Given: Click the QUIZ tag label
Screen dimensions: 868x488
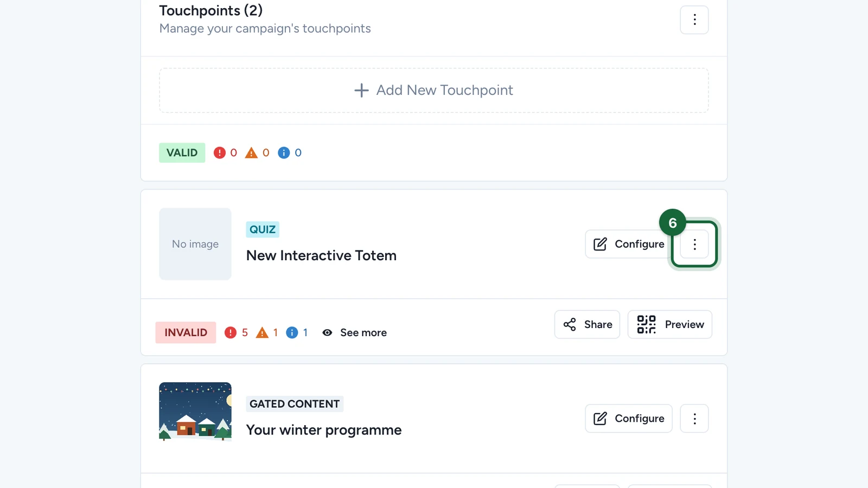Looking at the screenshot, I should [x=263, y=229].
